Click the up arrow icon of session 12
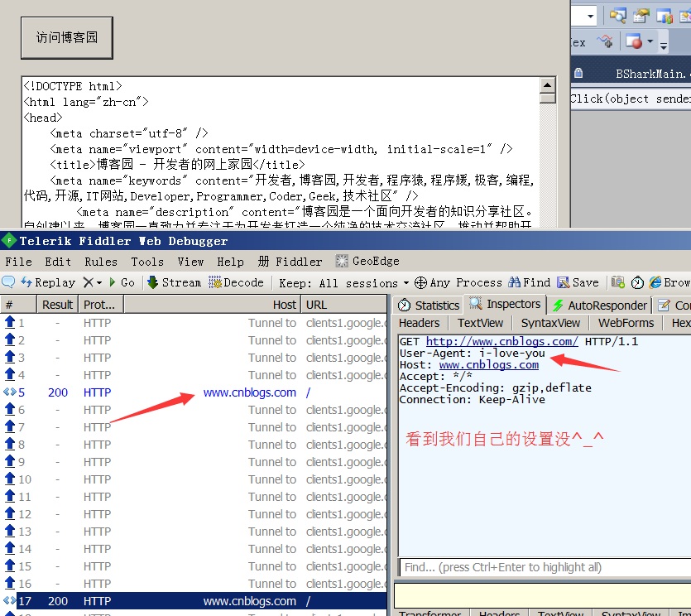Viewport: 691px width, 616px height. click(x=10, y=513)
